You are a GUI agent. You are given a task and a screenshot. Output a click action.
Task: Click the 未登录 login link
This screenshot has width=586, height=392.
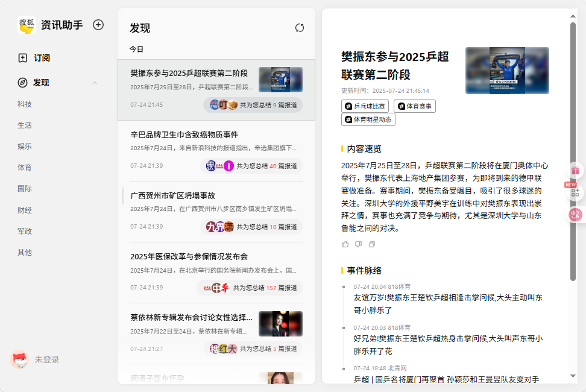pos(47,359)
